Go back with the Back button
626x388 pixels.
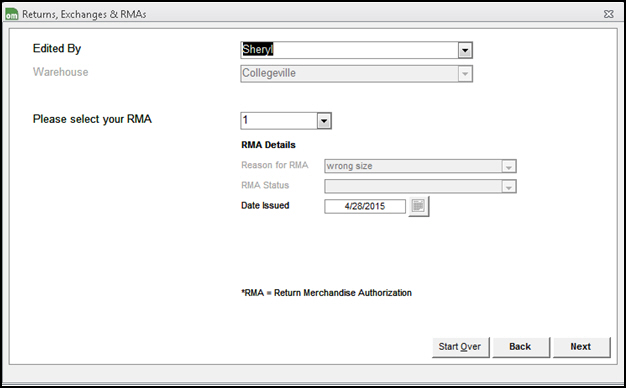click(x=521, y=347)
